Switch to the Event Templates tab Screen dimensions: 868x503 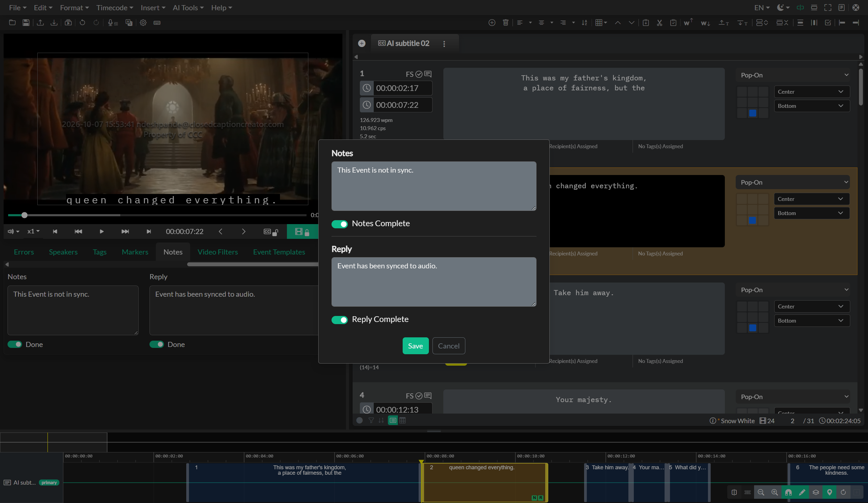click(x=279, y=252)
